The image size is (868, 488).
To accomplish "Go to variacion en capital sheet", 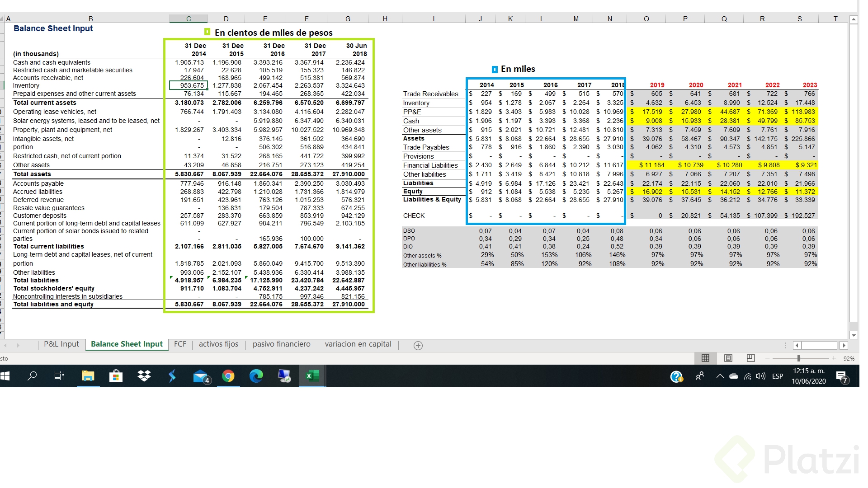I will (358, 344).
